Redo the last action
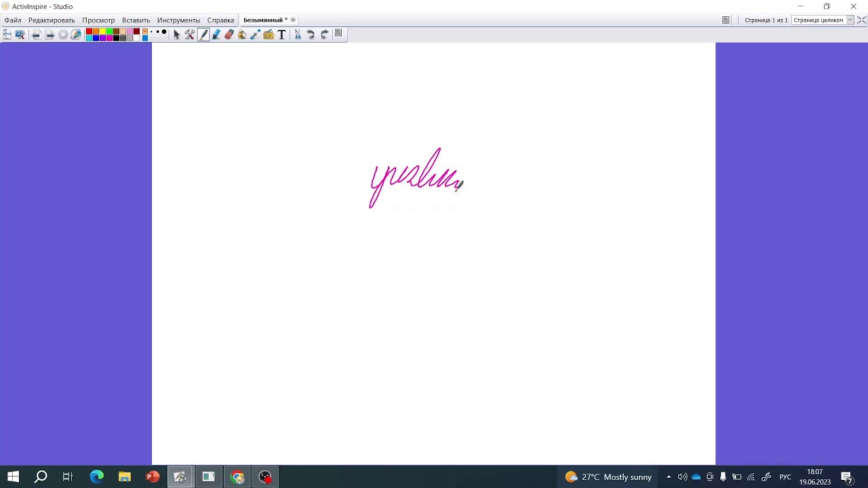The width and height of the screenshot is (868, 488). pos(325,34)
